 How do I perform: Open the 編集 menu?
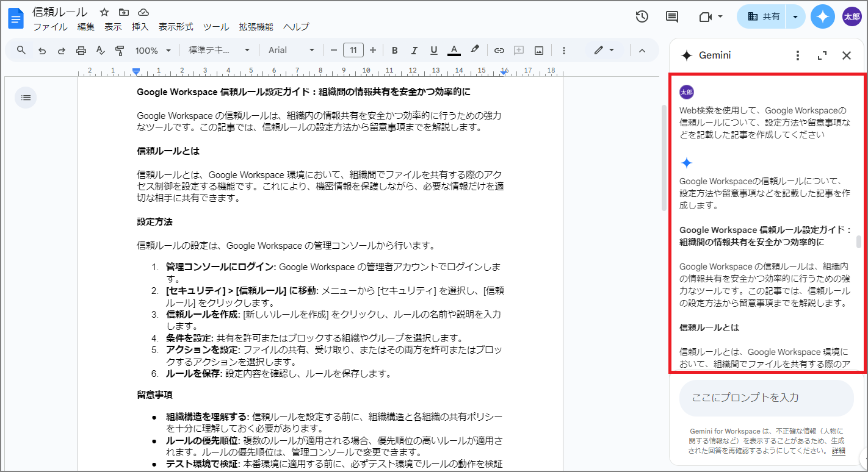click(86, 27)
